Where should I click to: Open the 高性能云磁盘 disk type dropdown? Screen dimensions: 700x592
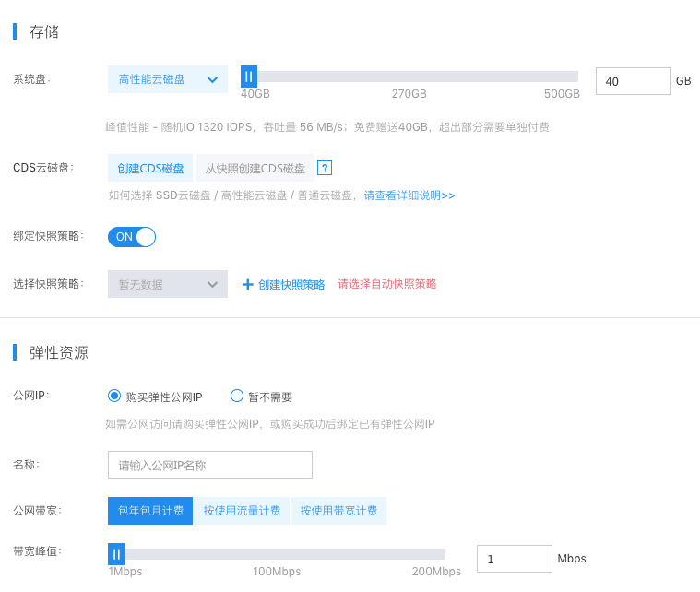click(x=168, y=79)
